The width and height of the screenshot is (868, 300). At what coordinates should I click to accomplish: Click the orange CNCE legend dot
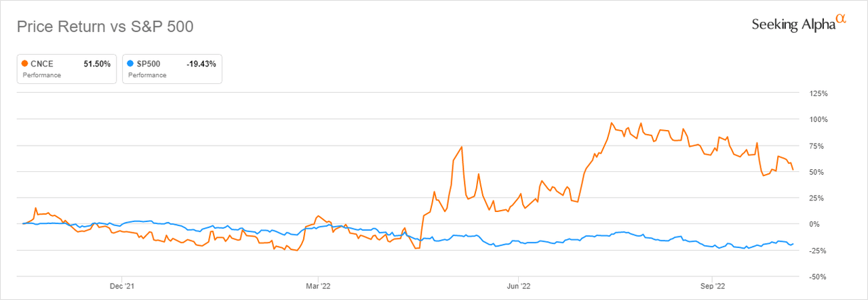[26, 63]
